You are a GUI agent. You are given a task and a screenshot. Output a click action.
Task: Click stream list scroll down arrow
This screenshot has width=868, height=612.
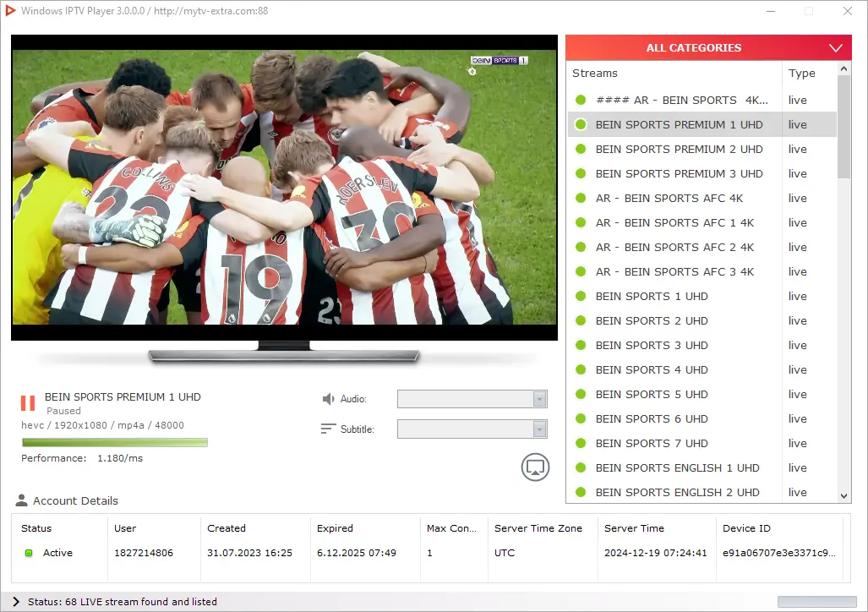(843, 496)
